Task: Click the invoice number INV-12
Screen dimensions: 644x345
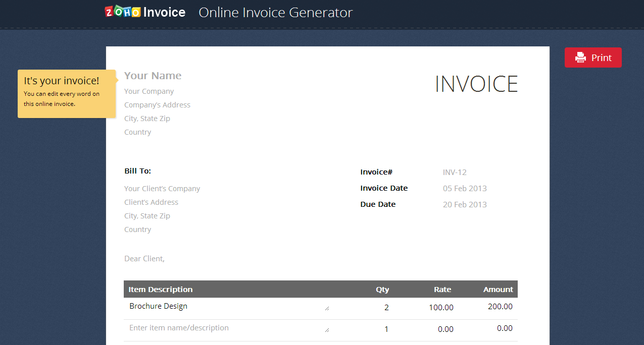Action: (x=455, y=172)
